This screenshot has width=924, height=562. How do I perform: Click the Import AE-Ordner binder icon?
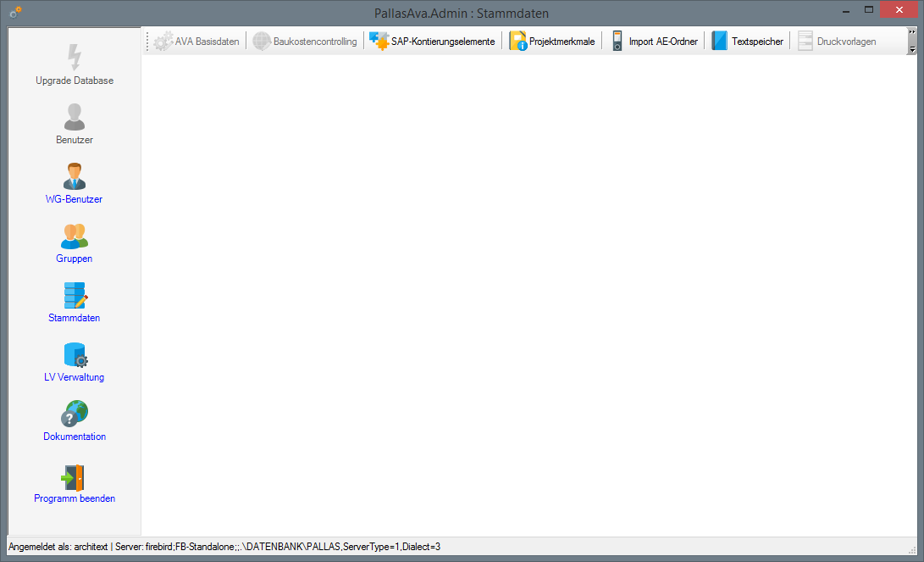pos(617,41)
